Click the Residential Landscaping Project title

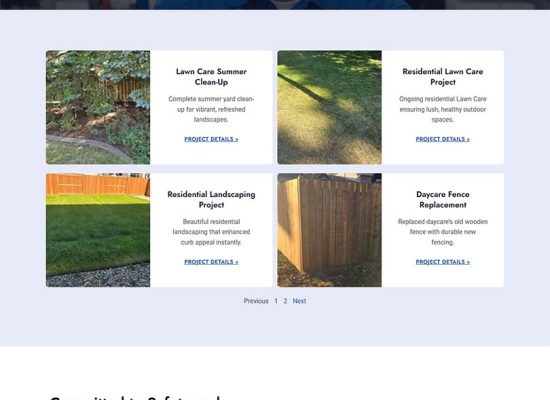[x=211, y=200]
